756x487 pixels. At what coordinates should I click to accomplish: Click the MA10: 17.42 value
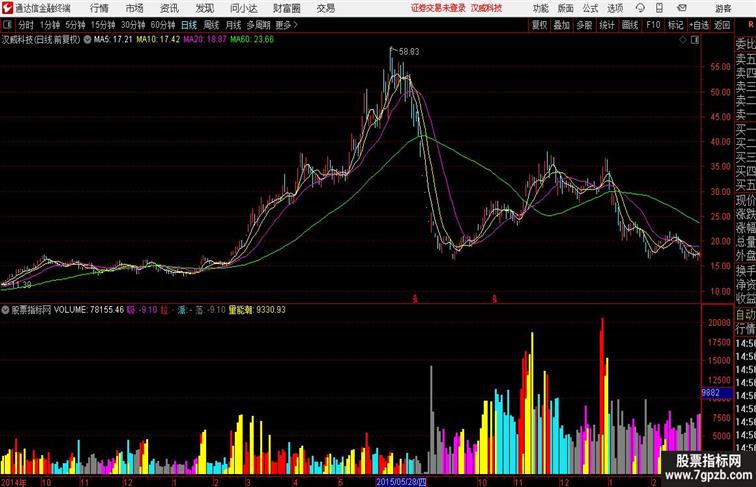click(x=158, y=40)
